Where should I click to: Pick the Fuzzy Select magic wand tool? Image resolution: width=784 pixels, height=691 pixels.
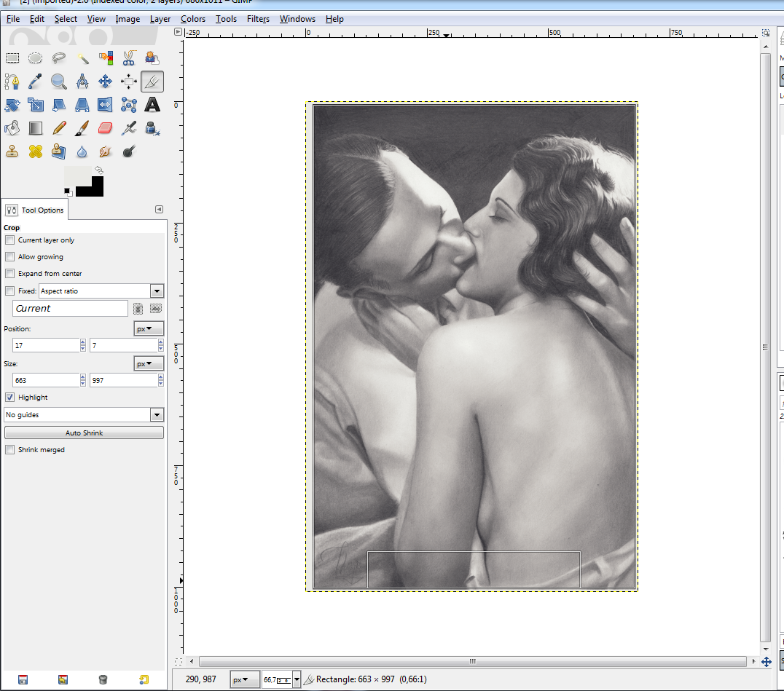(x=82, y=58)
